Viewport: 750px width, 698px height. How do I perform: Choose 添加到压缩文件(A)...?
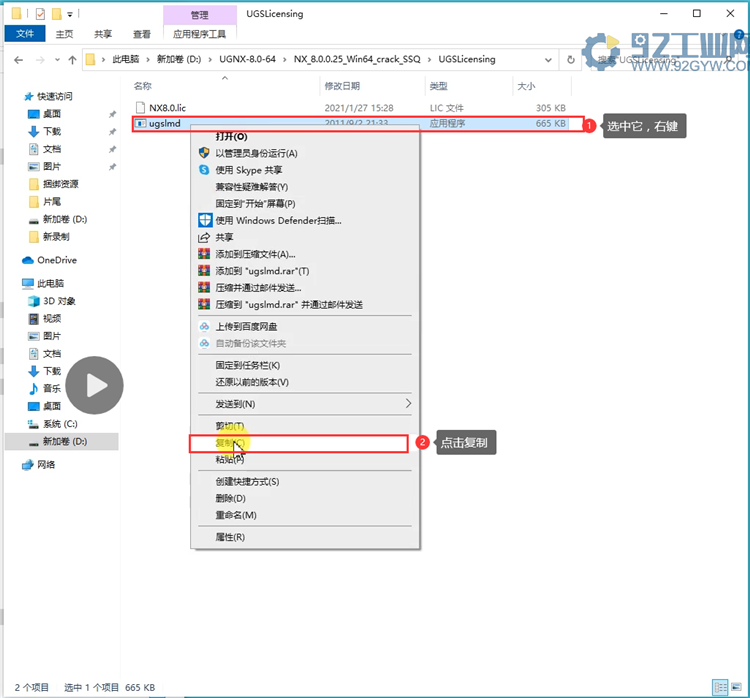(x=305, y=254)
